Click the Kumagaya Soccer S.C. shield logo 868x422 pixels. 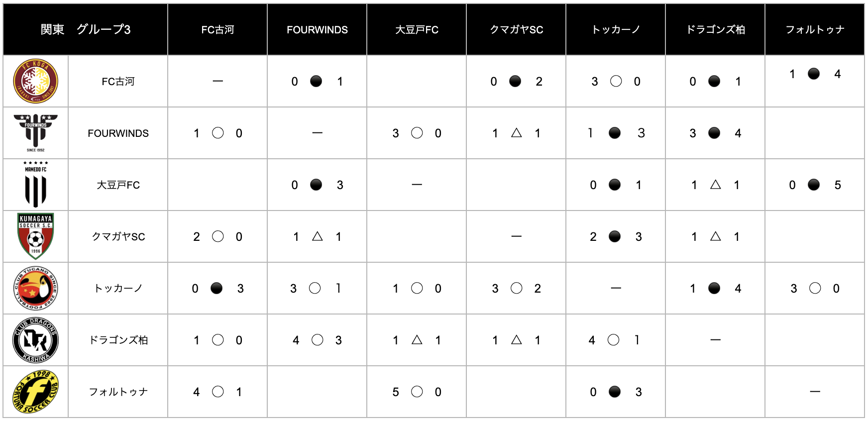[35, 236]
